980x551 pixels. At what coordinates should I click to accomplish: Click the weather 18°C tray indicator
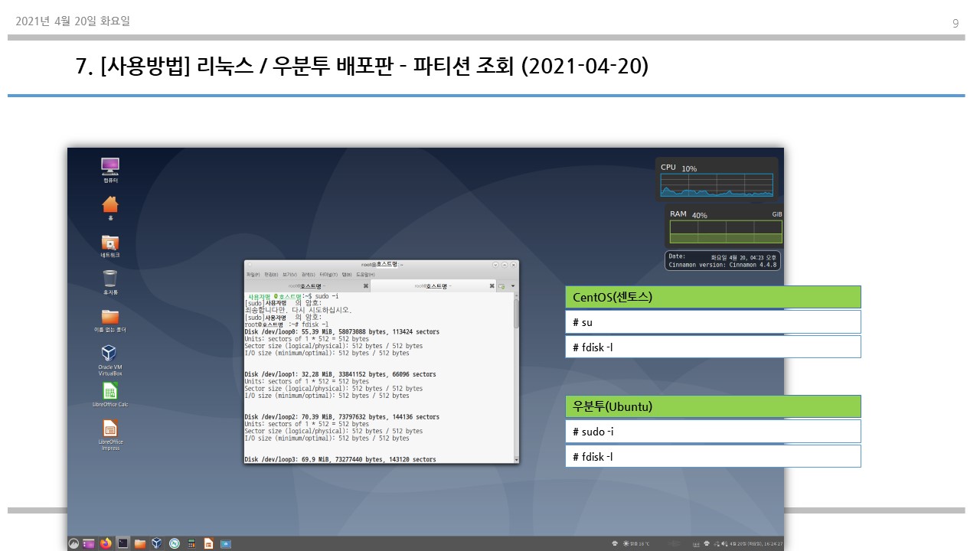coord(635,543)
